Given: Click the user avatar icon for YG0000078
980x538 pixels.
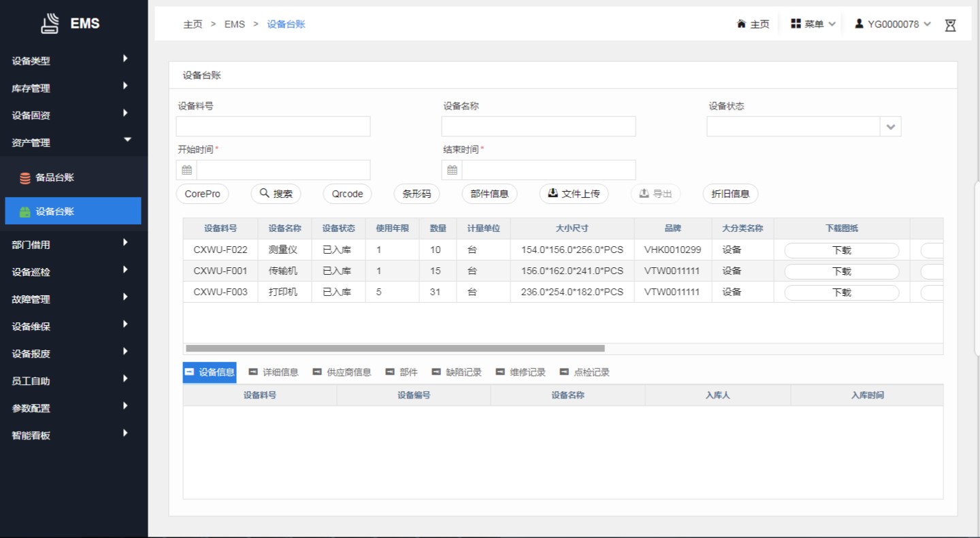Looking at the screenshot, I should click(859, 24).
